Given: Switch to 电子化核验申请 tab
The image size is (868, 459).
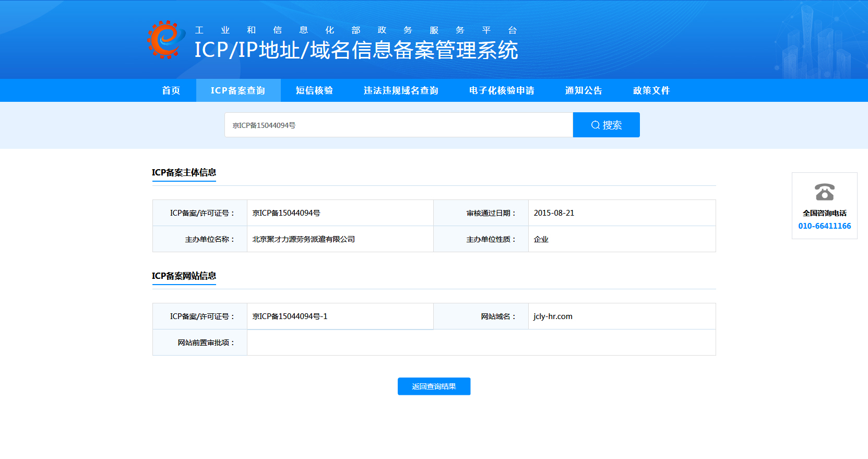Looking at the screenshot, I should pos(502,90).
